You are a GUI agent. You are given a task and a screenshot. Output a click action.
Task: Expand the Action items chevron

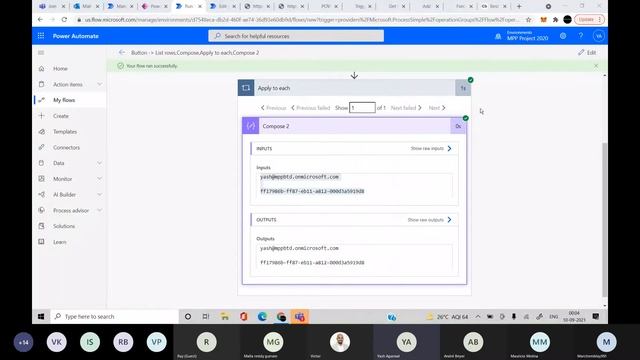point(100,84)
